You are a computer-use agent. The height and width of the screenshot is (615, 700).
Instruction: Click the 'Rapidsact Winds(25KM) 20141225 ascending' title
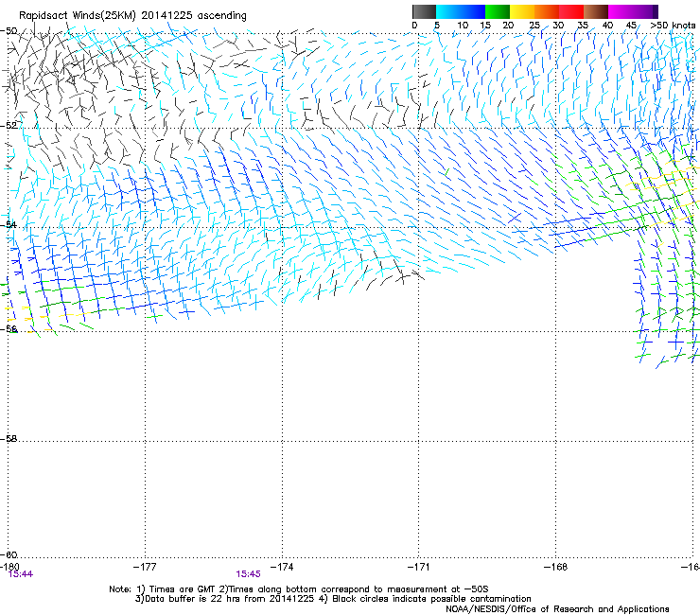tap(132, 15)
